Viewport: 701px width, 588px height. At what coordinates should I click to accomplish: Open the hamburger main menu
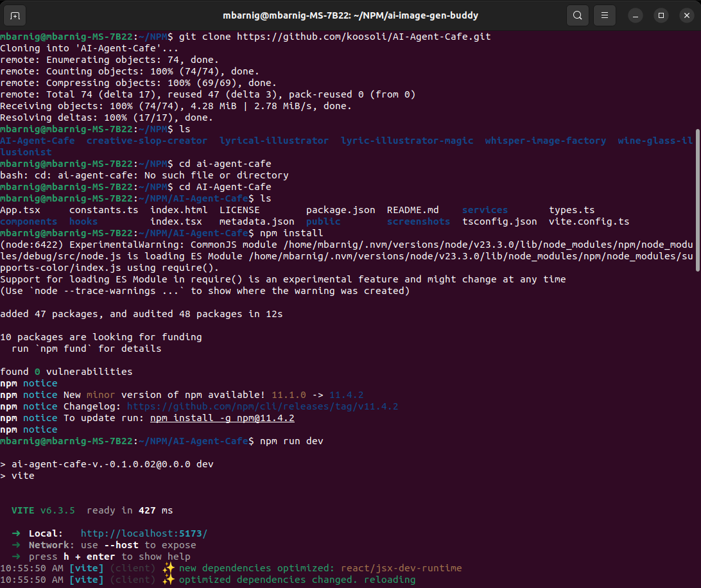pos(604,15)
